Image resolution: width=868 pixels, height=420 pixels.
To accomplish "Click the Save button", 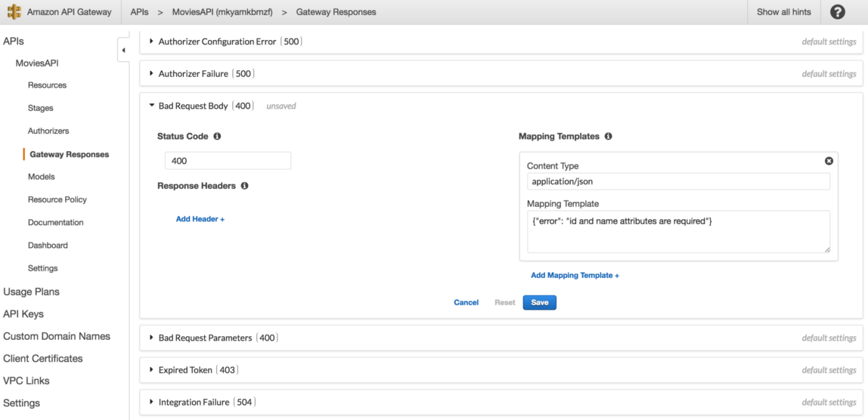I will pos(540,302).
